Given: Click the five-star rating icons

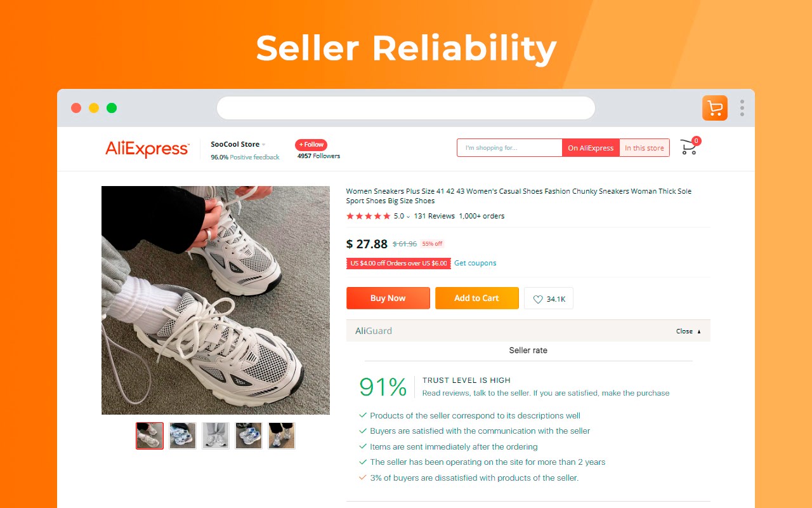Looking at the screenshot, I should 368,216.
